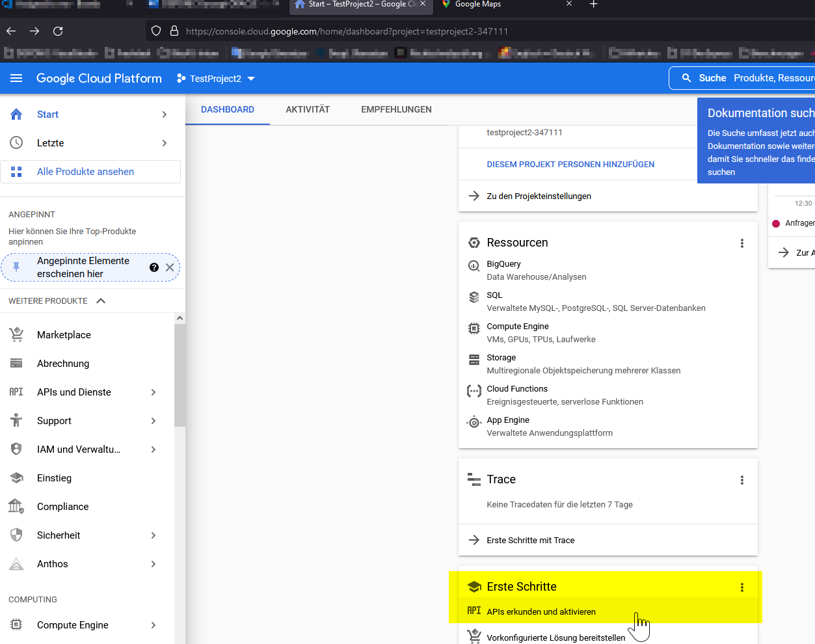Click the sidebar vertical scrollbar thumb
Screen dimensions: 815x644
[x=180, y=375]
